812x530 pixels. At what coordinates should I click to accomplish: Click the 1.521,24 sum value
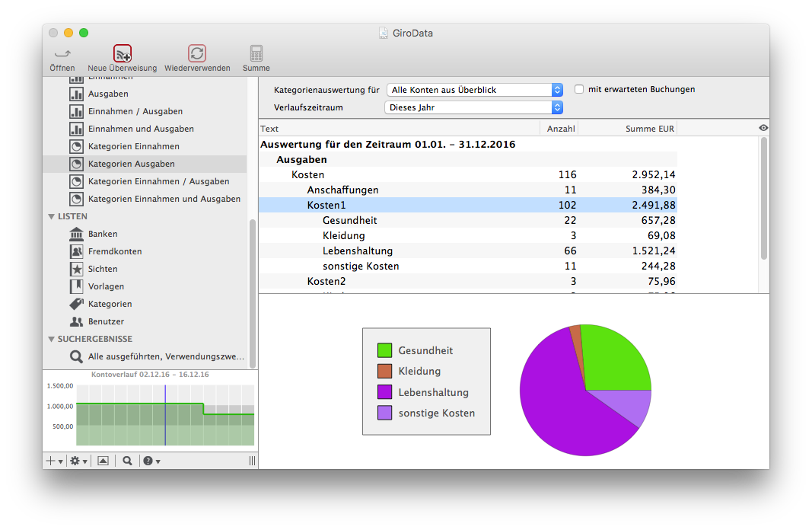pos(654,251)
